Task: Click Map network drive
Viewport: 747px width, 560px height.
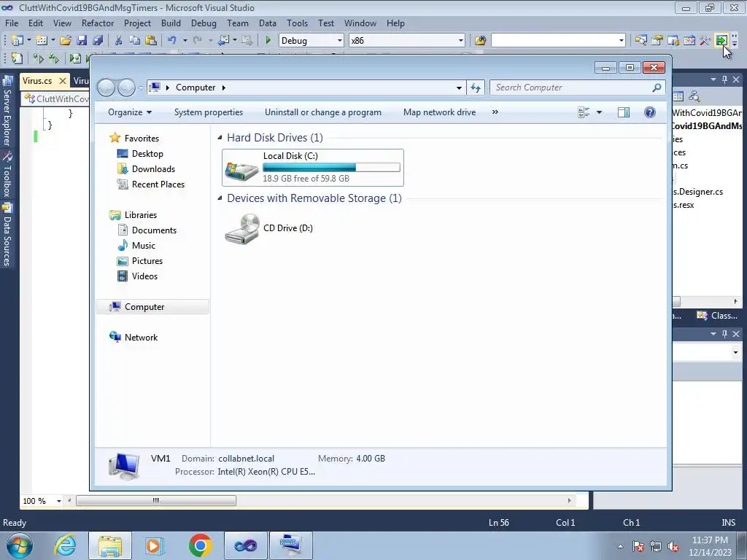Action: point(439,112)
